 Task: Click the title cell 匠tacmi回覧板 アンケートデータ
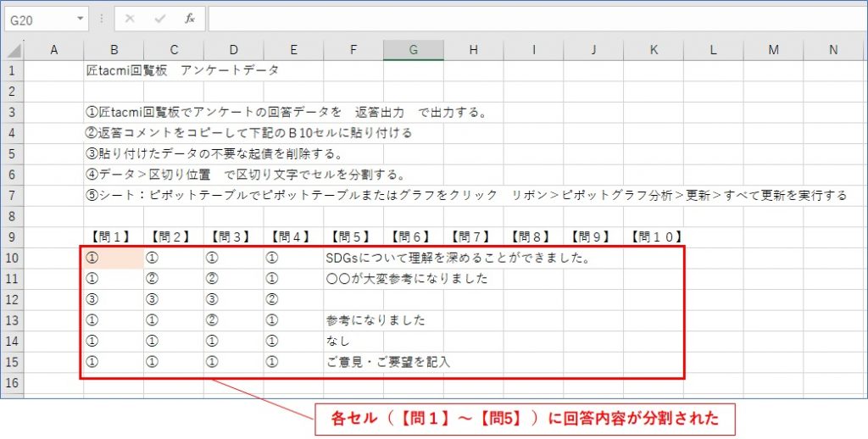183,70
